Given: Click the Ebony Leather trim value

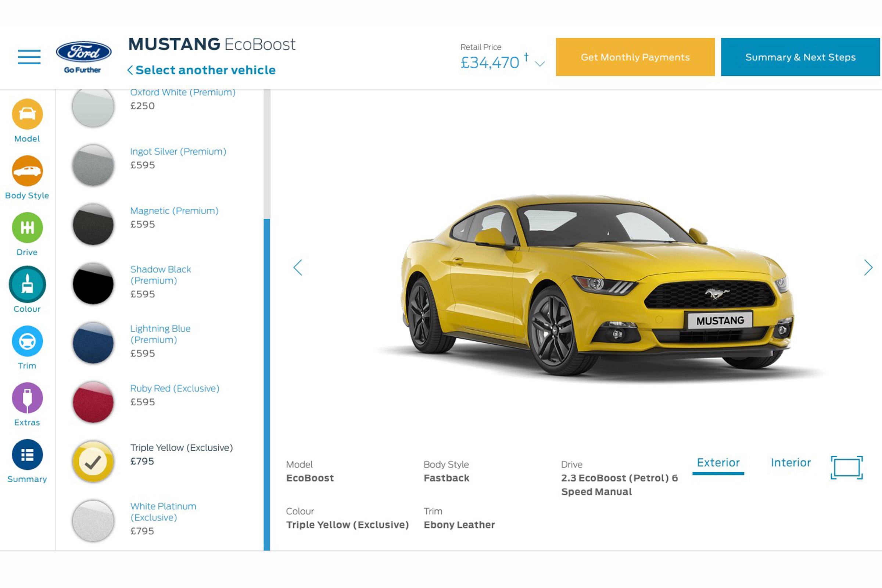Looking at the screenshot, I should tap(459, 525).
